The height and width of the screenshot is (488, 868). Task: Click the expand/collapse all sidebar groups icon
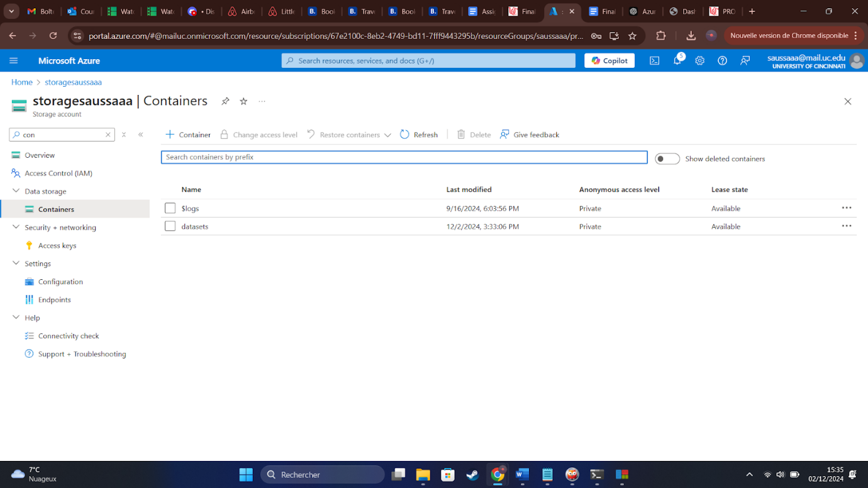coord(124,135)
